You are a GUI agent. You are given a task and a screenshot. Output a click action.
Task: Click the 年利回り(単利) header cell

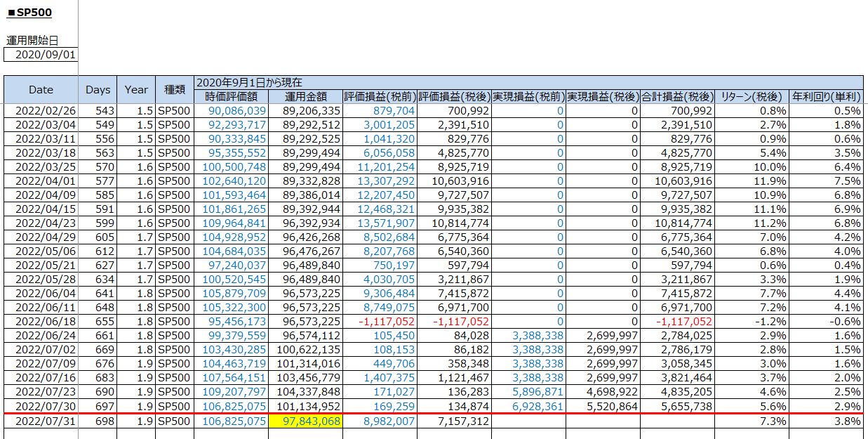[x=827, y=96]
